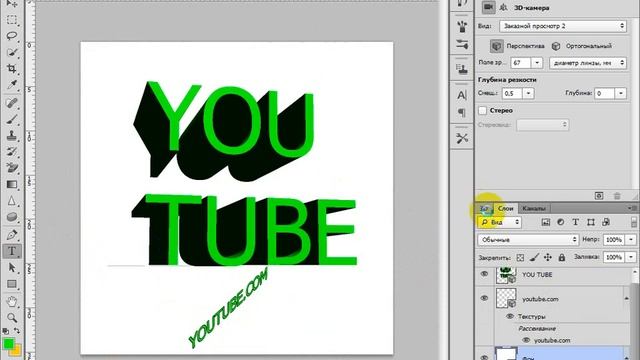Toggle lock all padlock
The width and height of the screenshot is (640, 360).
(562, 258)
